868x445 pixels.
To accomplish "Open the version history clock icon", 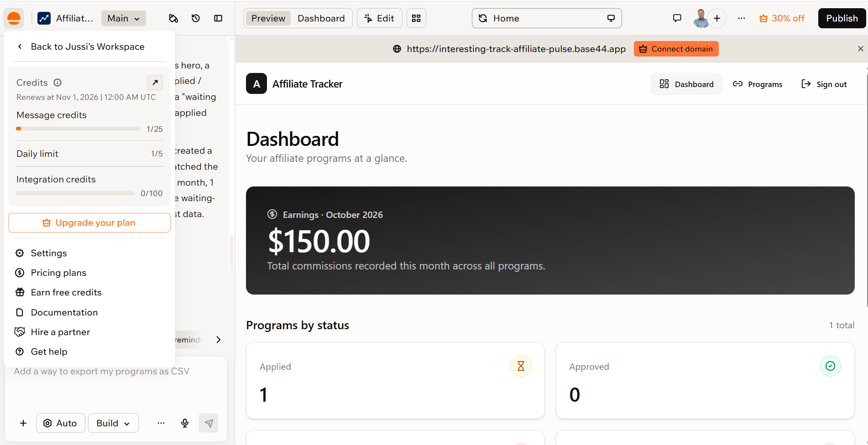I will pyautogui.click(x=196, y=18).
